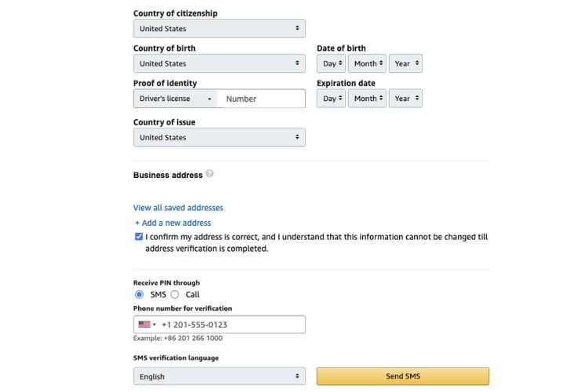
Task: Open the US flag country code selector
Action: pyautogui.click(x=147, y=325)
